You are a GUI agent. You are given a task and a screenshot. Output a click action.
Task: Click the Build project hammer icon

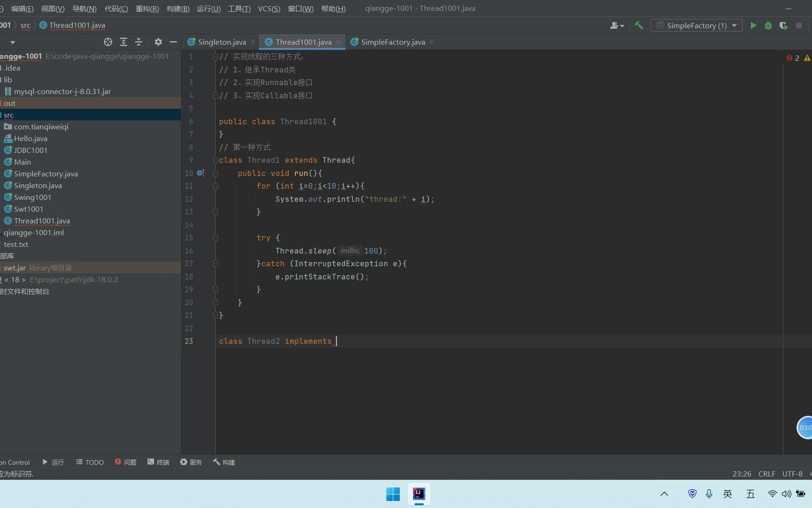(639, 25)
